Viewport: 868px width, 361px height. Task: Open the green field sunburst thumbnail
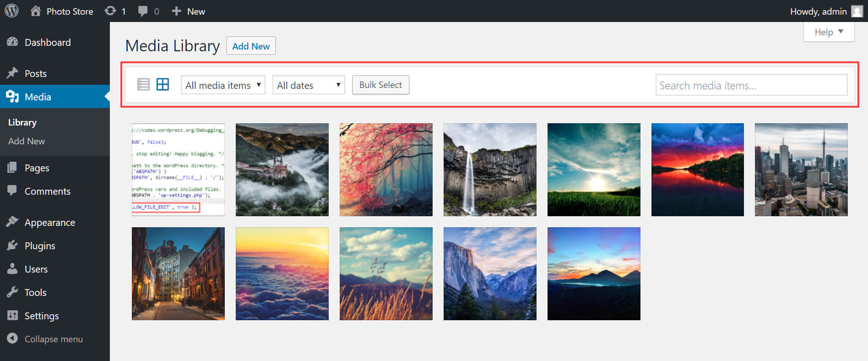594,170
